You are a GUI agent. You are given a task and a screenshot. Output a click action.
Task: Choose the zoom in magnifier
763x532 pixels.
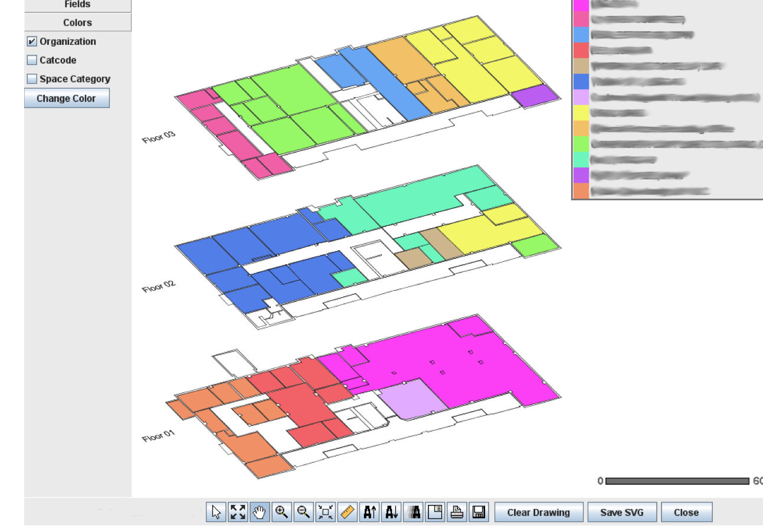[281, 512]
